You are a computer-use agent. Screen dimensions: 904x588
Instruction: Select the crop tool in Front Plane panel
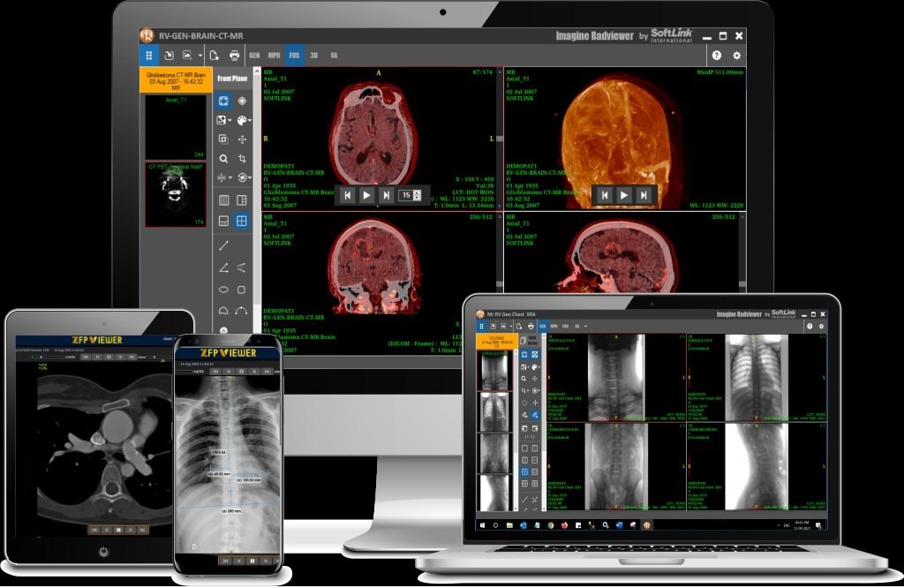pyautogui.click(x=242, y=159)
